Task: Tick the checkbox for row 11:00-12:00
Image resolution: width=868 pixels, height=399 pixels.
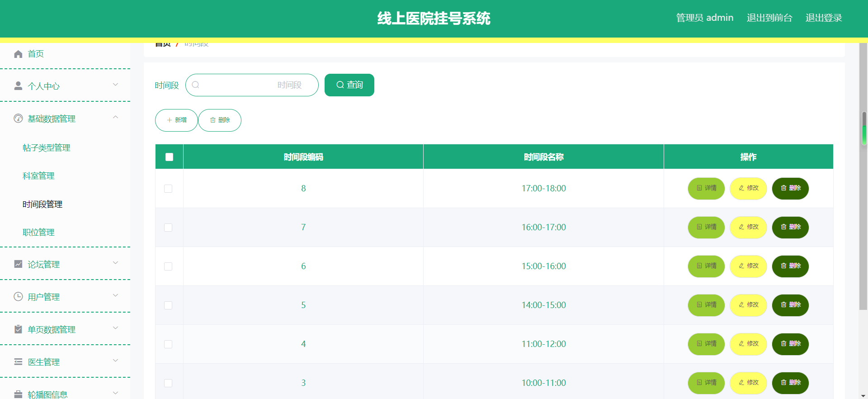Action: (x=168, y=344)
